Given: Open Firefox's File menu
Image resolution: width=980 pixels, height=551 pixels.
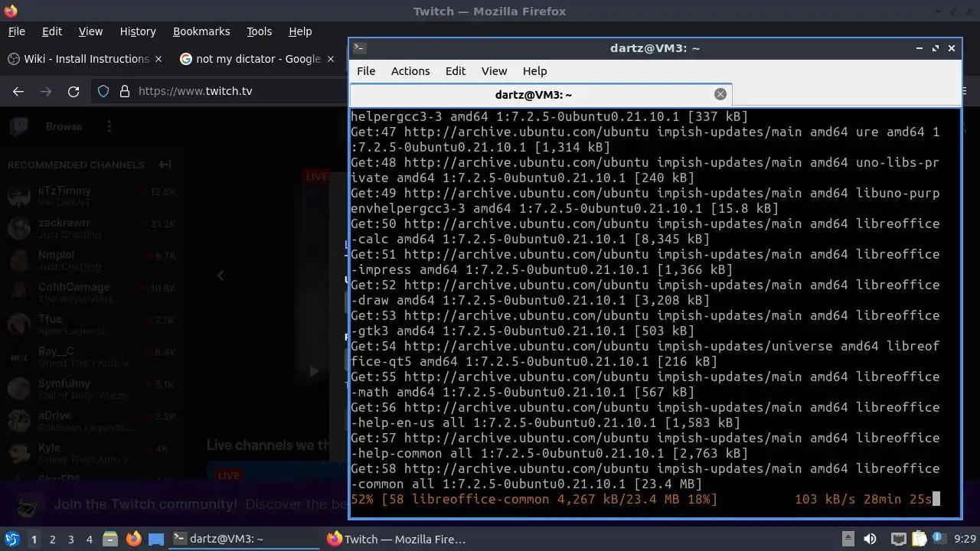Looking at the screenshot, I should click(x=16, y=31).
